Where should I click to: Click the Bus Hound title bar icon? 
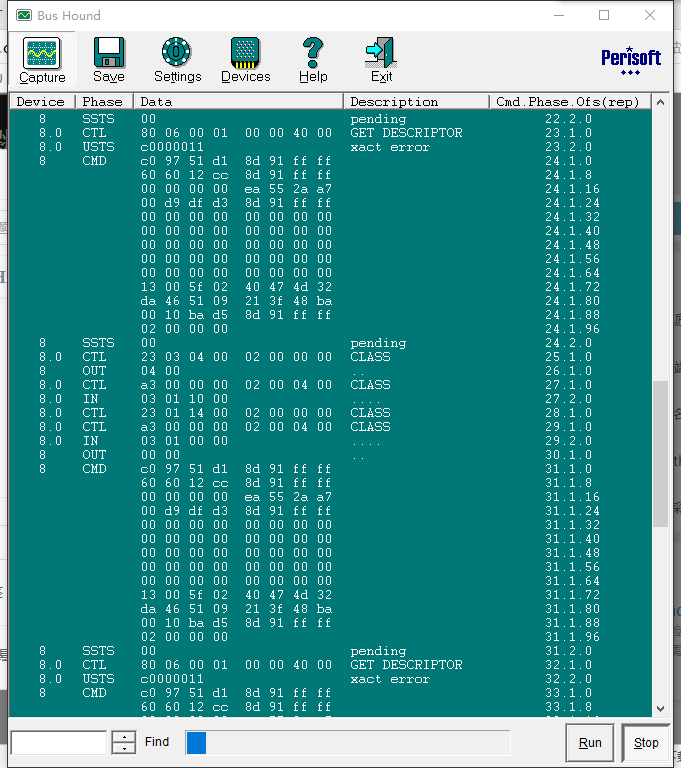[24, 15]
